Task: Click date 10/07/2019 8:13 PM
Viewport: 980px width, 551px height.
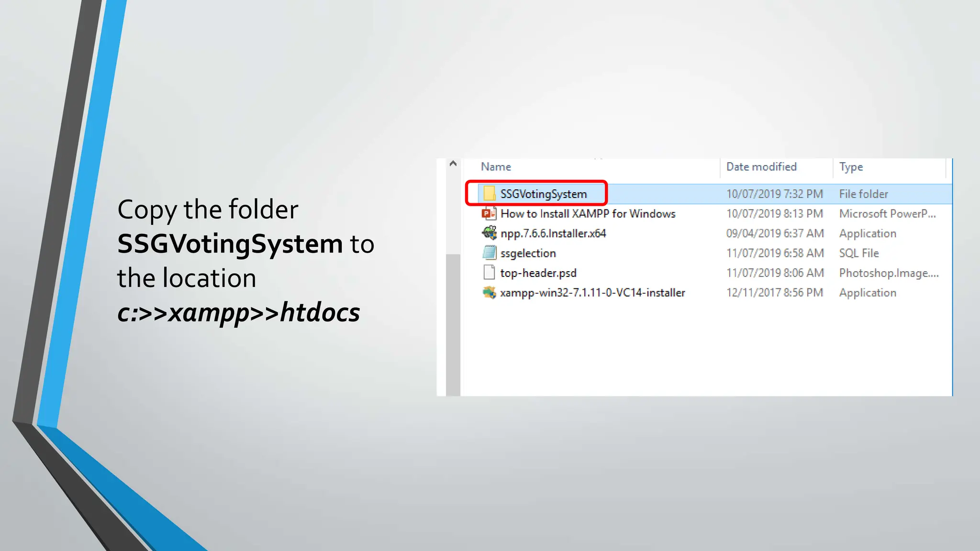Action: tap(775, 213)
